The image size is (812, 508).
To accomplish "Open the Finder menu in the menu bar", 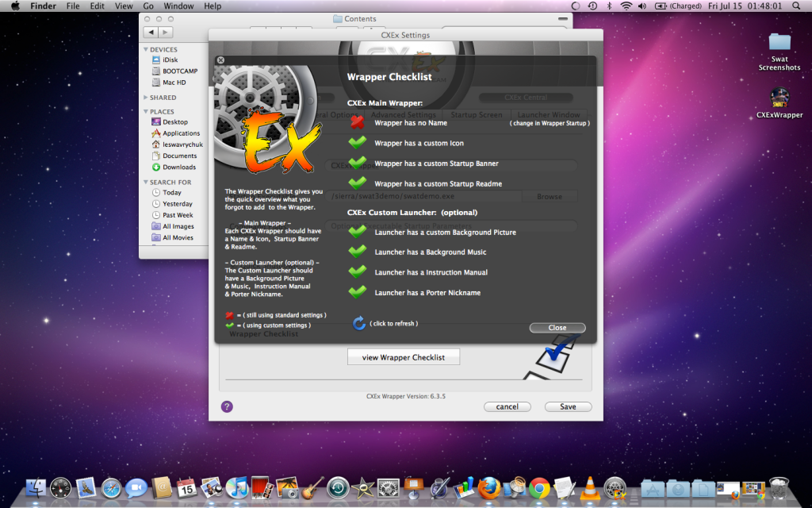I will (43, 6).
